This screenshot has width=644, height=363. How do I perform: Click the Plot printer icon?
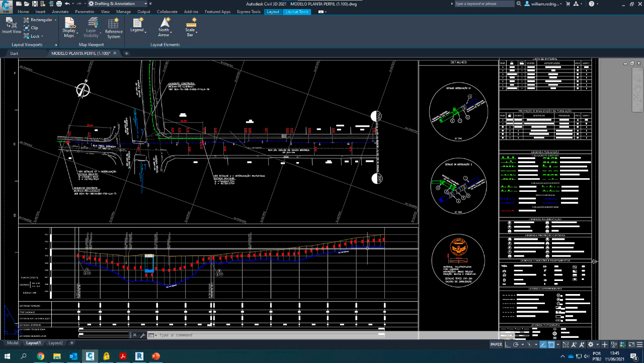59,4
